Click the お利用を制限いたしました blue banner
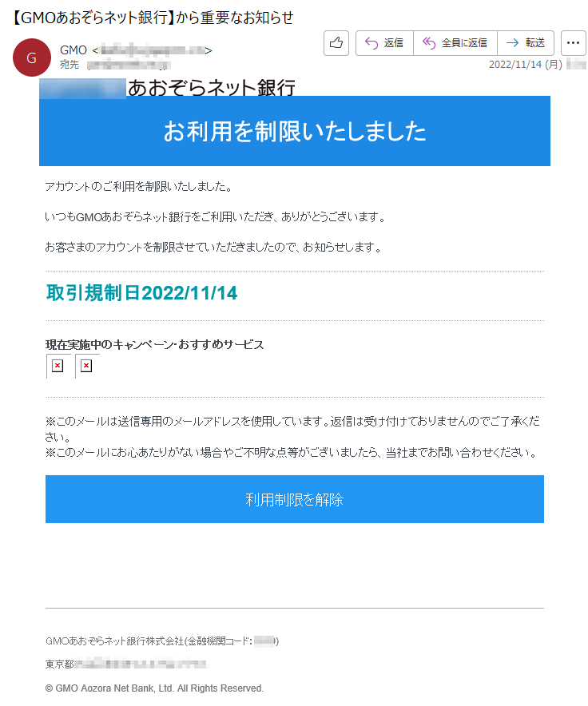The height and width of the screenshot is (706, 588). [x=295, y=131]
